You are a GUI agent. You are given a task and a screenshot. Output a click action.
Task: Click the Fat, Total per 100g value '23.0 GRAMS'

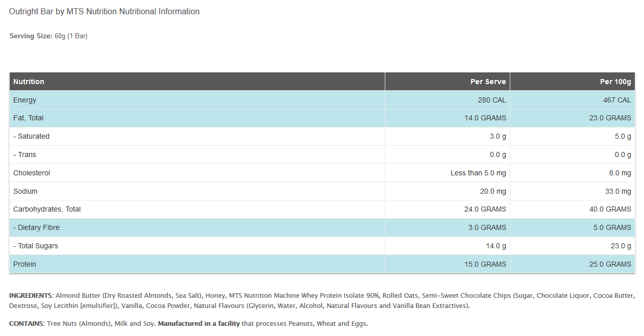coord(610,118)
